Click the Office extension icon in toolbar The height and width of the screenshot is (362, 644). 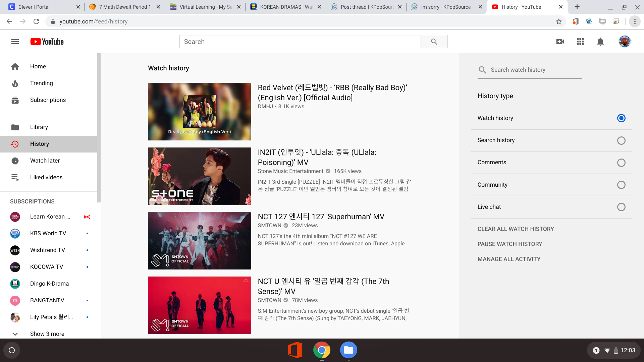(576, 21)
